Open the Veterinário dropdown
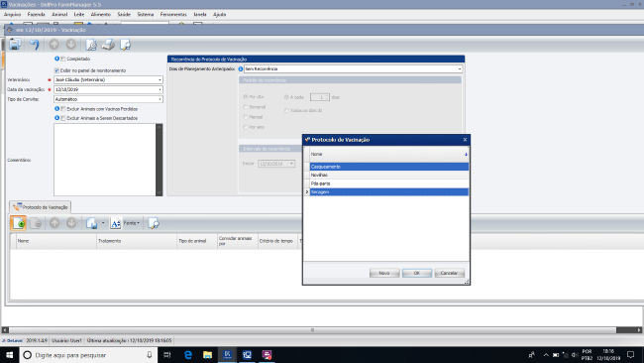This screenshot has width=644, height=363. (160, 79)
